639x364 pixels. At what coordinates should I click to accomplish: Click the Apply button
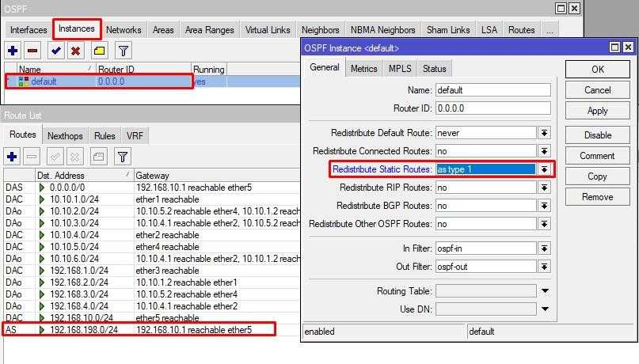point(597,111)
